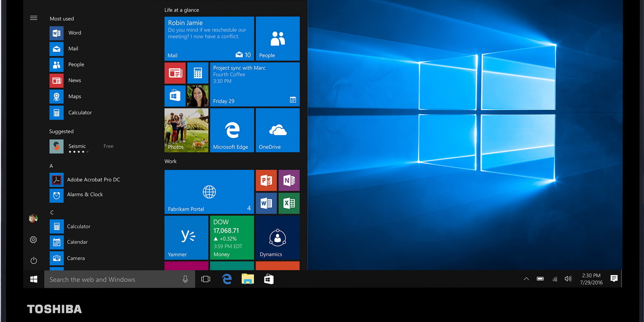Launch the Microsoft Edge tile

coord(232,130)
